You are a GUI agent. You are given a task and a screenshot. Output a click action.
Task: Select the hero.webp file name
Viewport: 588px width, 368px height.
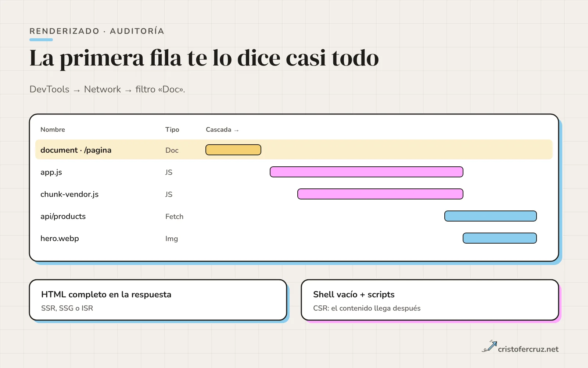(x=60, y=238)
